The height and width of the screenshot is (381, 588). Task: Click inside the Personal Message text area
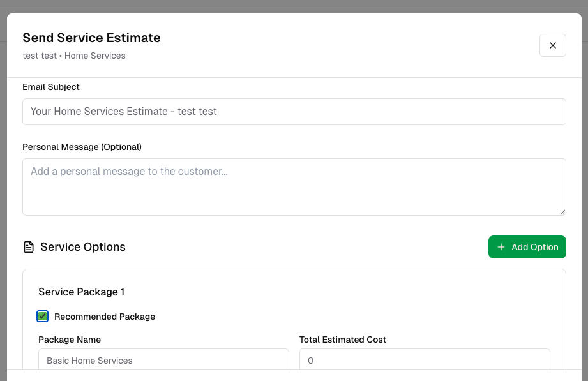click(x=294, y=185)
